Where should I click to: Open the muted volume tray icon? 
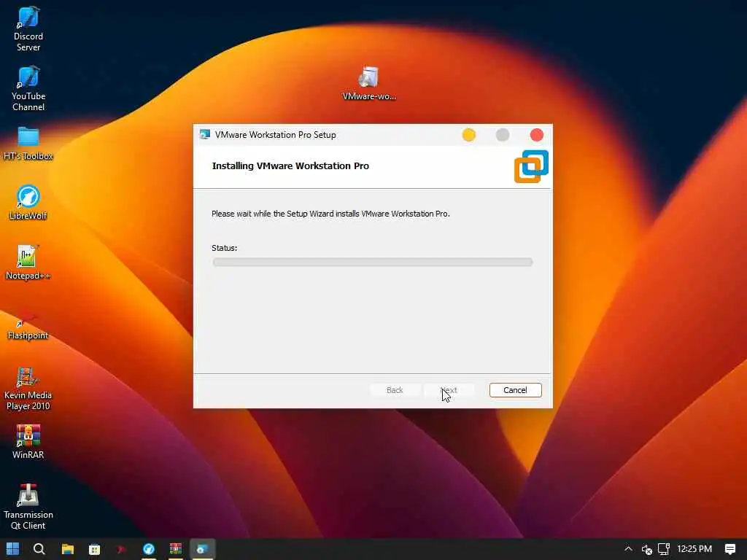click(646, 550)
